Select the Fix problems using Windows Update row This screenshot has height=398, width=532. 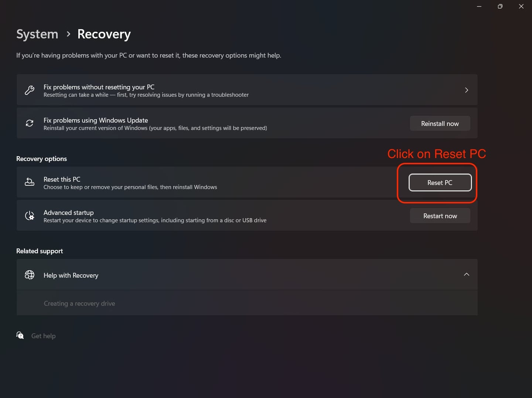tap(247, 123)
